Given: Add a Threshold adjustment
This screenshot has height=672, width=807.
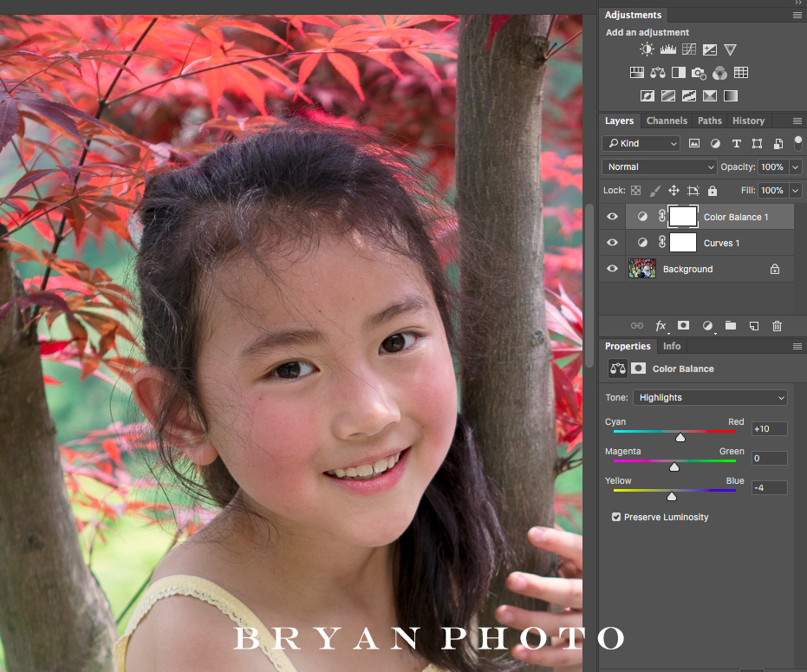Looking at the screenshot, I should tap(688, 95).
